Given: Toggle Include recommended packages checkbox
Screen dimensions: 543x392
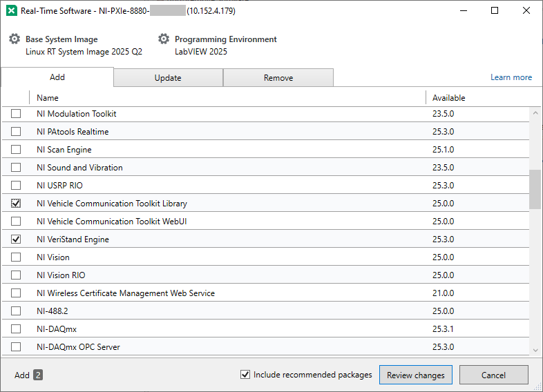Looking at the screenshot, I should 245,375.
